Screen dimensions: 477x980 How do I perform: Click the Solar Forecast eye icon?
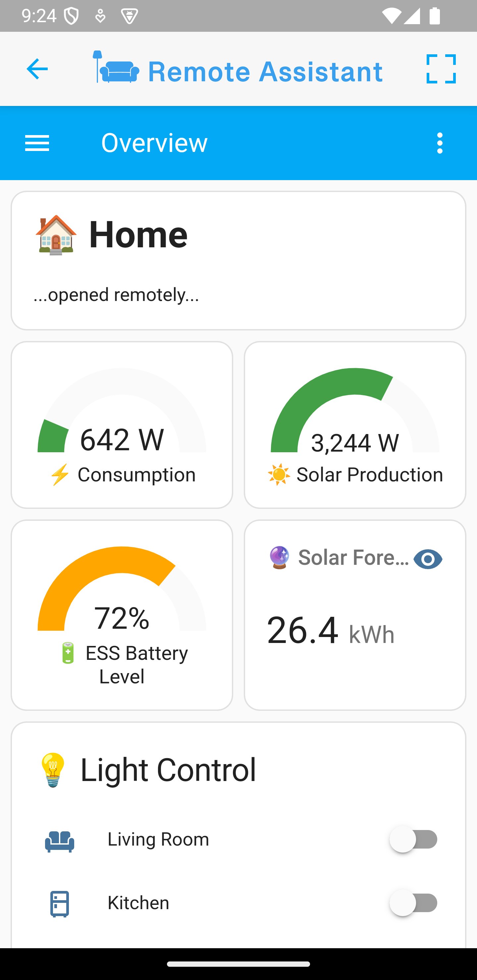click(428, 559)
